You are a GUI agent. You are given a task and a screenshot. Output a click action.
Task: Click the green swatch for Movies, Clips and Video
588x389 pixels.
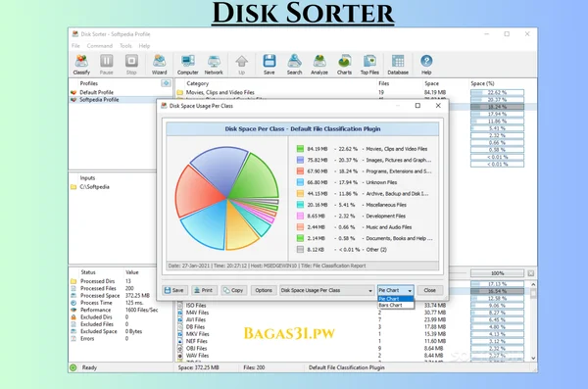pyautogui.click(x=300, y=149)
